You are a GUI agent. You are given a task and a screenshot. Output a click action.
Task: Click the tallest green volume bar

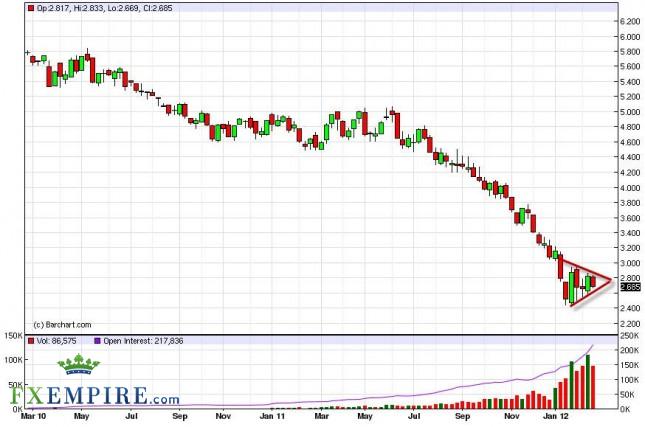click(x=588, y=382)
